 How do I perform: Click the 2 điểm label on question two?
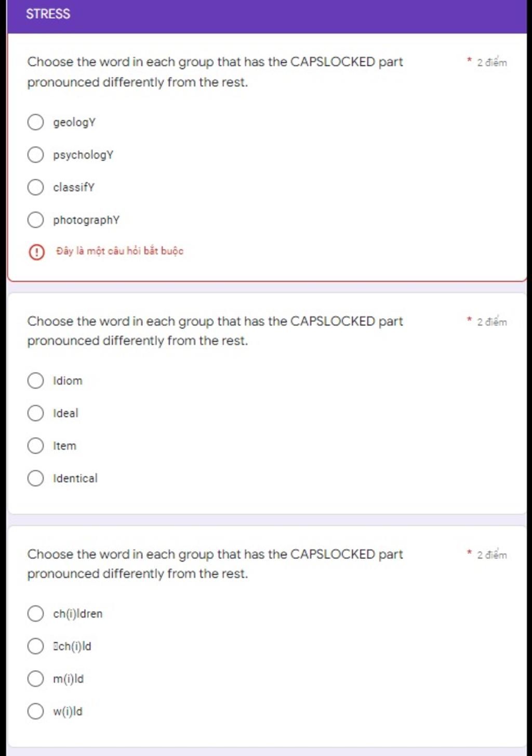491,322
